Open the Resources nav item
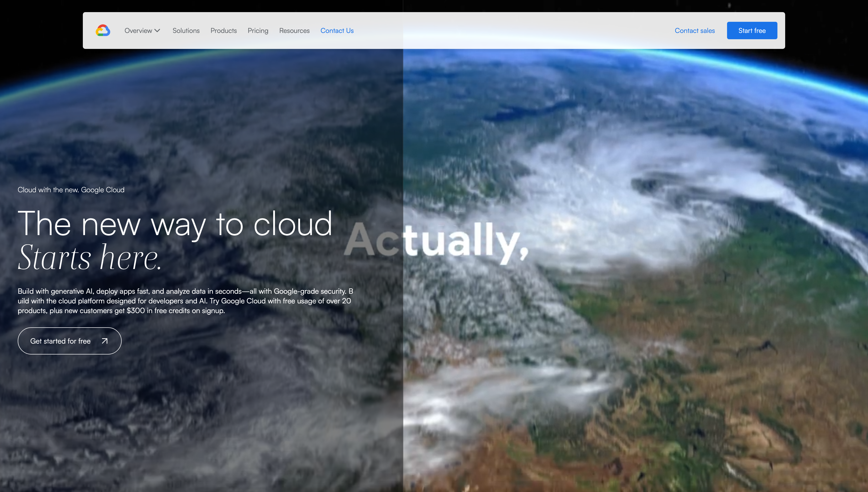This screenshot has height=492, width=868. coord(294,31)
